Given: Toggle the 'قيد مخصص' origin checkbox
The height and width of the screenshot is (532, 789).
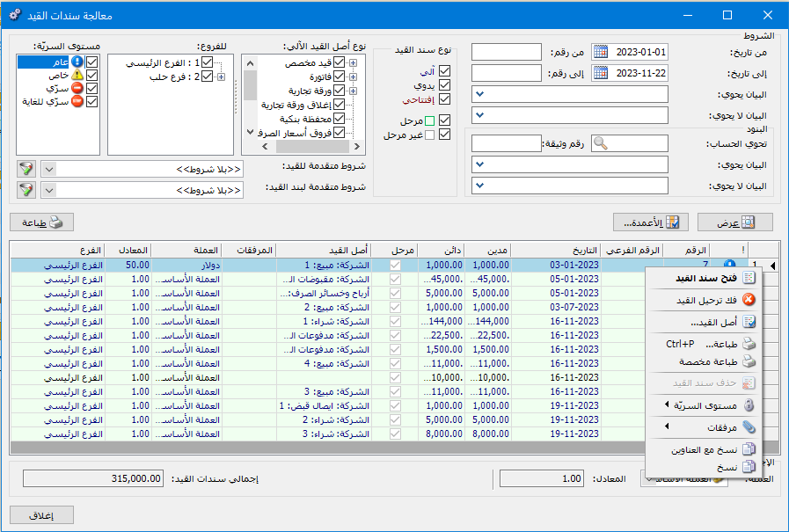Looking at the screenshot, I should point(340,62).
